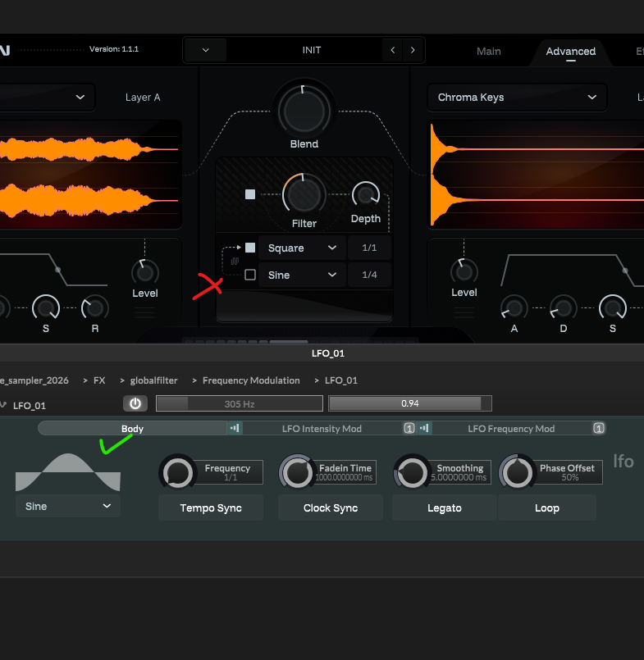Toggle the Filter enable square
Image resolution: width=644 pixels, height=660 pixels.
[x=250, y=194]
